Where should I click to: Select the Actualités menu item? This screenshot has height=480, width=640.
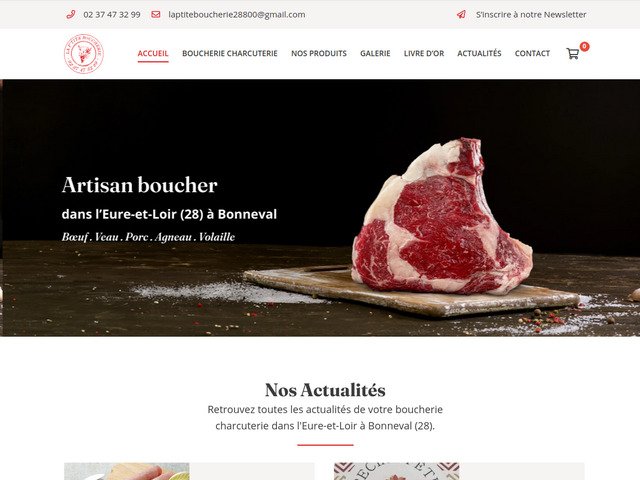(479, 53)
